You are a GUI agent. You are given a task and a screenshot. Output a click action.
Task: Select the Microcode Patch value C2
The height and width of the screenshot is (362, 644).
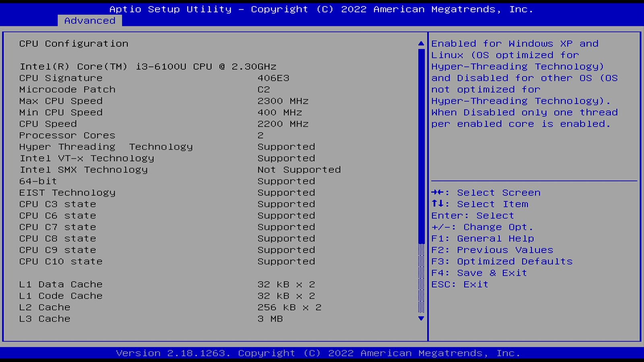264,89
